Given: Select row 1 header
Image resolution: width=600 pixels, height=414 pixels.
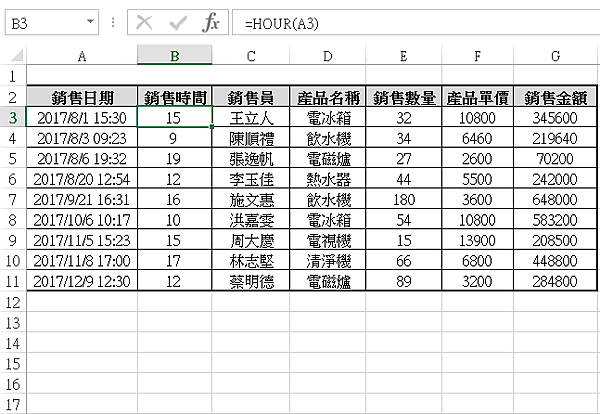Looking at the screenshot, I should pyautogui.click(x=13, y=76).
